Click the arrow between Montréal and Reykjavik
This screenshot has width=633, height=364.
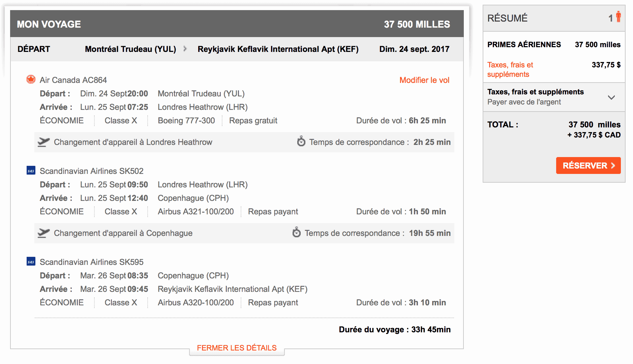(x=185, y=49)
